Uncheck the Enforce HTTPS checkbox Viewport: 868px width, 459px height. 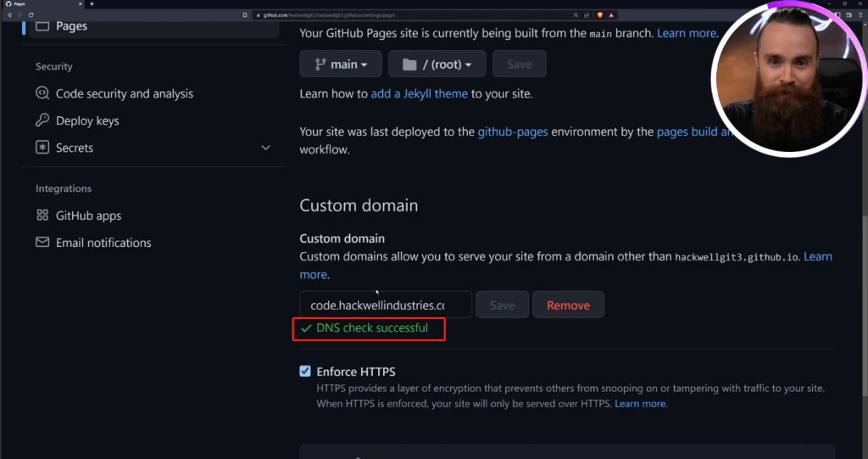[305, 372]
